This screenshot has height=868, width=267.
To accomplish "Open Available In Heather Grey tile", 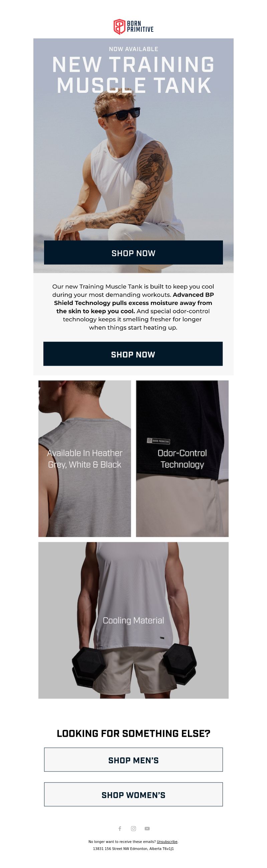I will coord(84,459).
